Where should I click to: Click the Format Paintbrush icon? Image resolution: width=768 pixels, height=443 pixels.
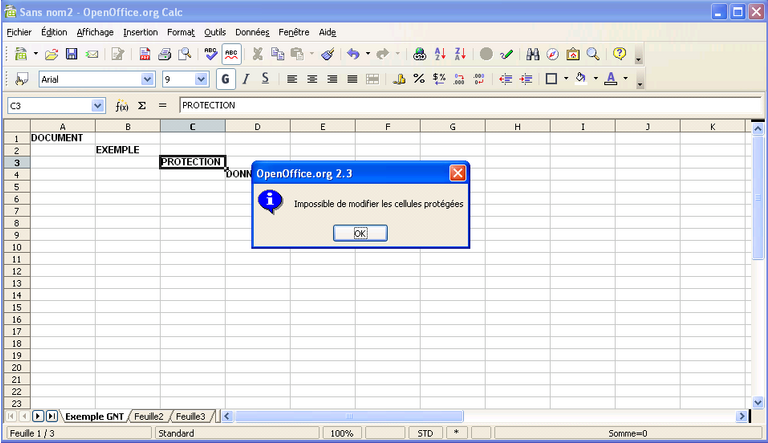pos(328,54)
